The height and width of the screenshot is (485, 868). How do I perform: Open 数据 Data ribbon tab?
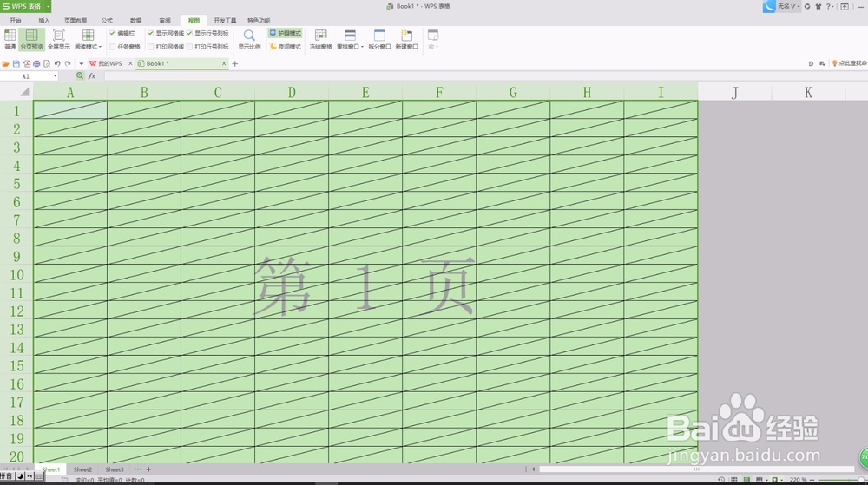[x=135, y=21]
